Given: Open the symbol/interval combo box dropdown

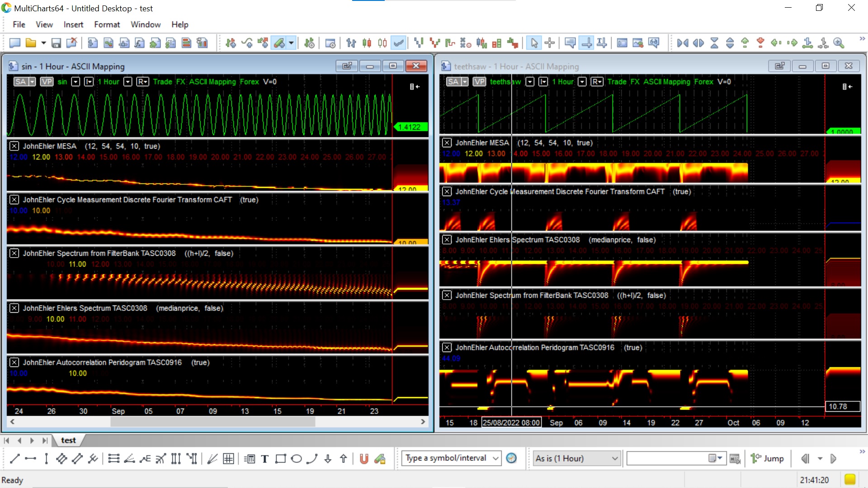Looking at the screenshot, I should click(x=495, y=458).
